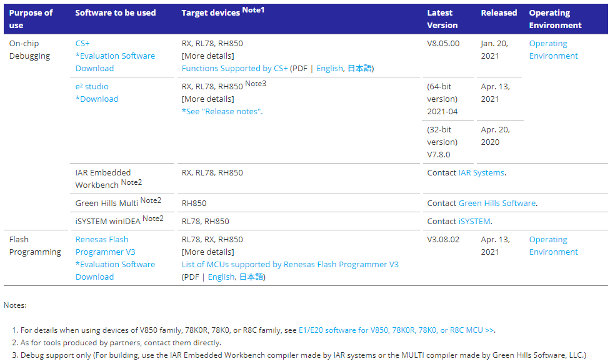The height and width of the screenshot is (364, 610).
Task: Click the IAR Systems contact link
Action: (481, 172)
